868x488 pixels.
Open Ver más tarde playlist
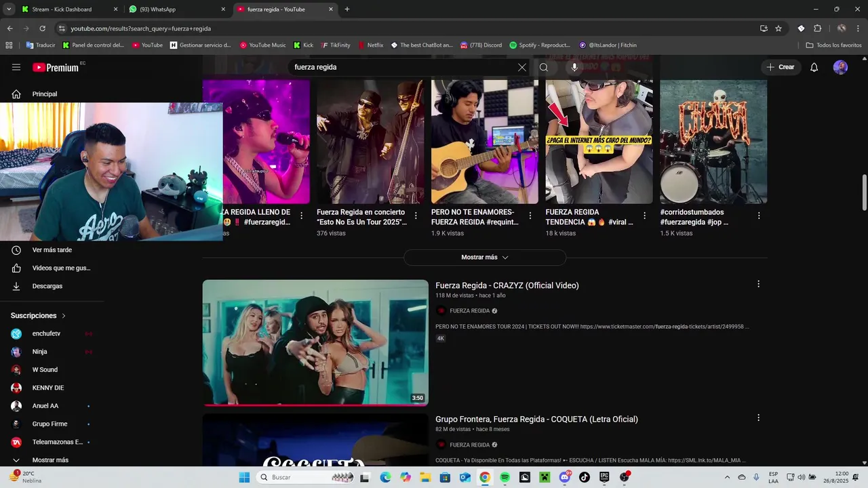point(52,250)
